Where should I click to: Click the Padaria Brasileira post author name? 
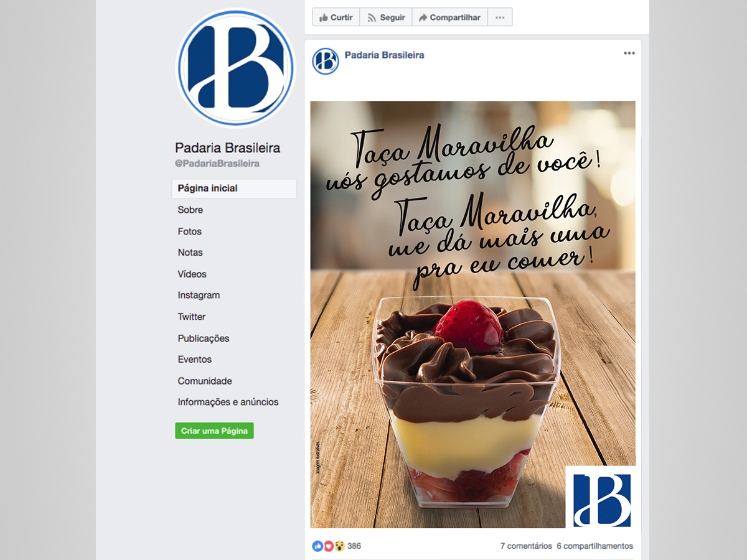click(385, 55)
